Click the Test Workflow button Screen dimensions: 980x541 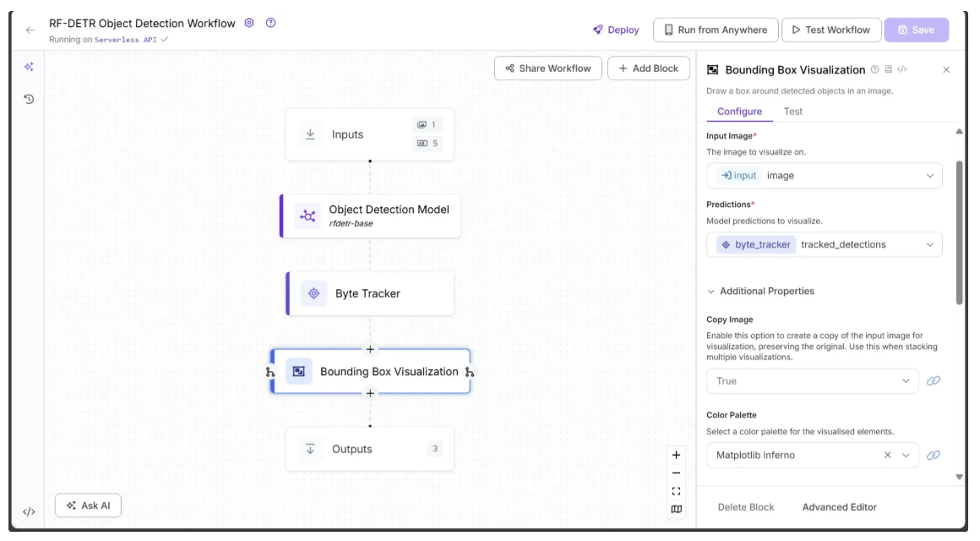tap(830, 30)
